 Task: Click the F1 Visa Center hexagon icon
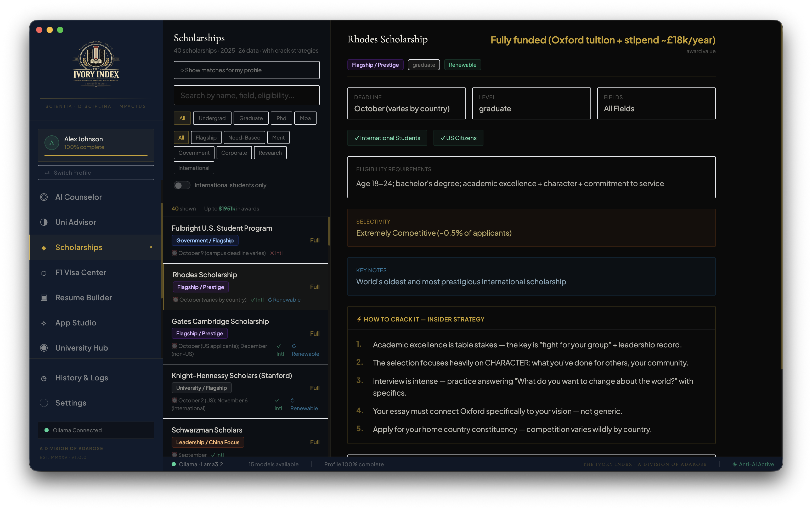[44, 273]
